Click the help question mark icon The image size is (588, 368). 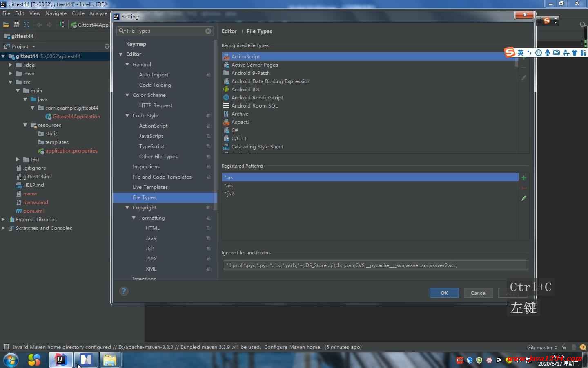124,291
